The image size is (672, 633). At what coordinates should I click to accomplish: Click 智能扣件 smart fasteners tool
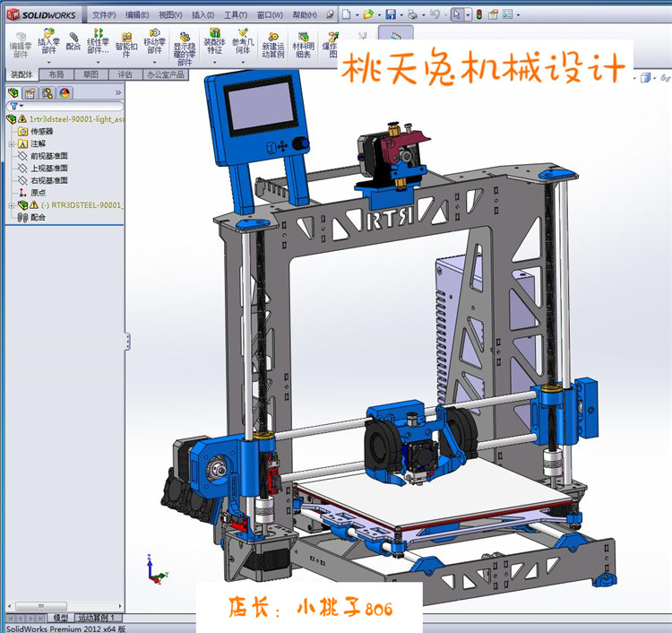click(126, 45)
